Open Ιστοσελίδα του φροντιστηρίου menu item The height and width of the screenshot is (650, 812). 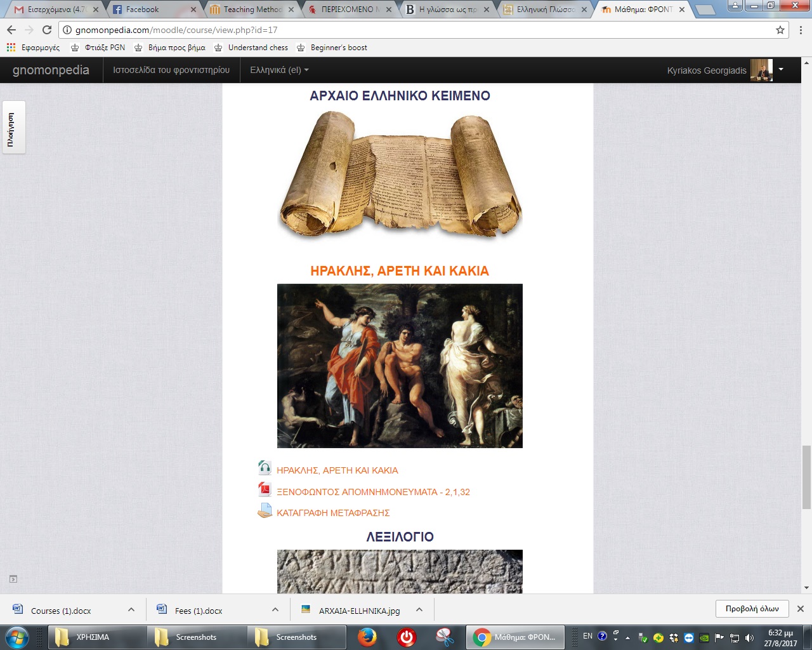[171, 70]
